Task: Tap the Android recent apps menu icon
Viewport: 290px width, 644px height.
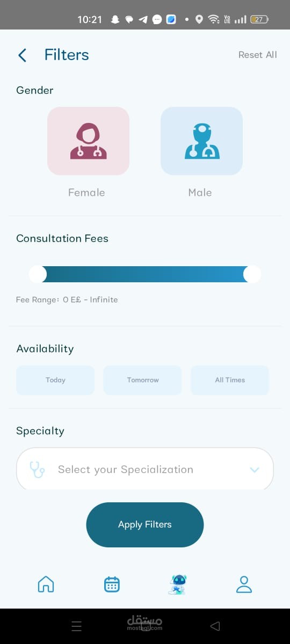Action: [77, 626]
